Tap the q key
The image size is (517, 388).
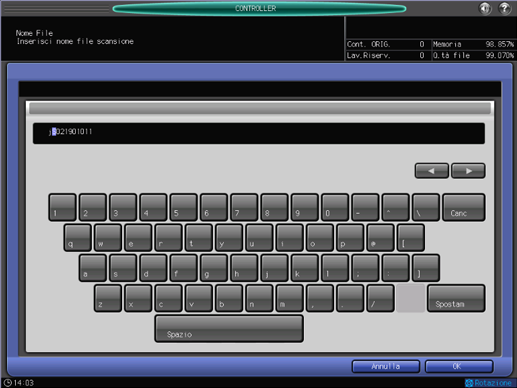click(x=77, y=238)
